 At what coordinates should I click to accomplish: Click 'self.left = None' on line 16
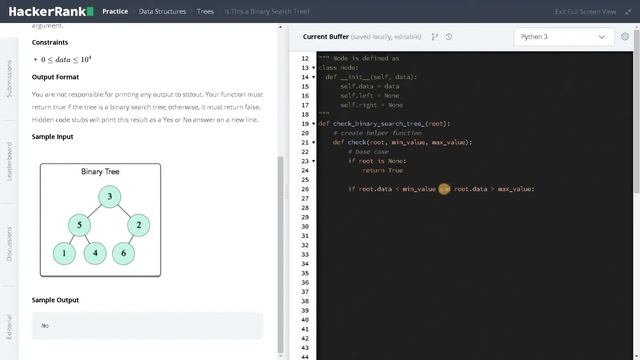pyautogui.click(x=370, y=96)
